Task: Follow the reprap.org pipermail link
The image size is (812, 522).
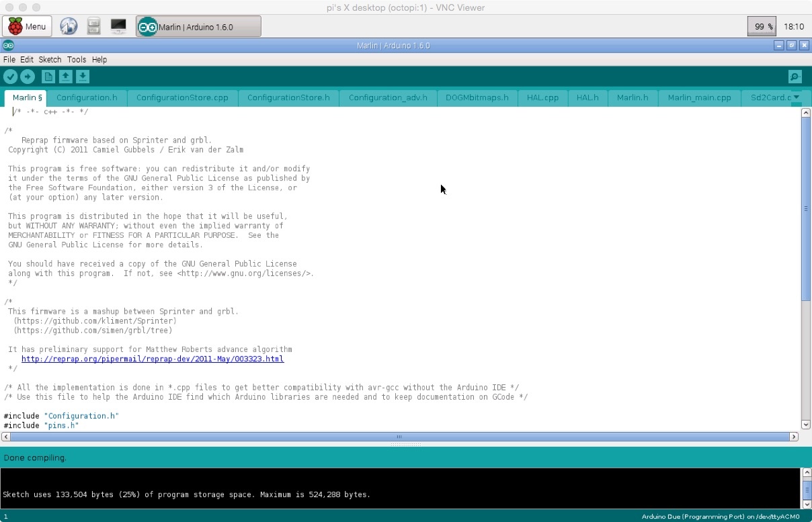Action: (x=153, y=359)
